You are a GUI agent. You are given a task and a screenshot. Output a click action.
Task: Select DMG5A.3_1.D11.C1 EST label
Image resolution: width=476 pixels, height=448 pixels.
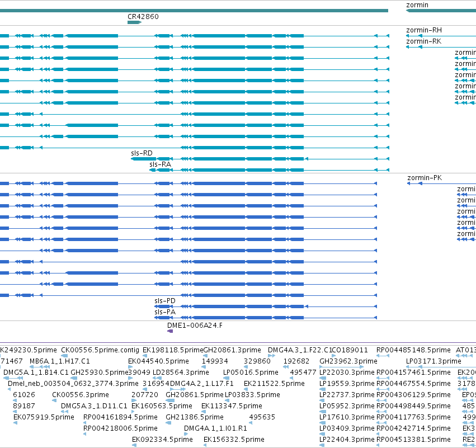[x=94, y=406]
